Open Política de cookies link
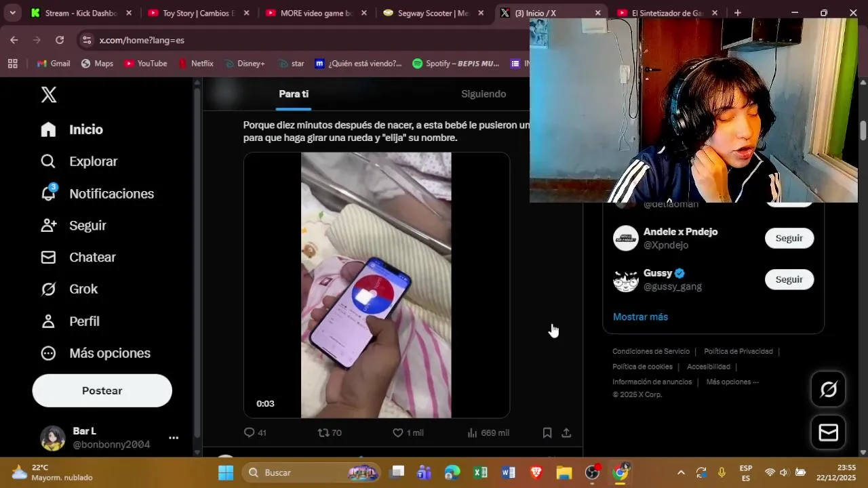Screen dimensions: 868x488 [642, 367]
